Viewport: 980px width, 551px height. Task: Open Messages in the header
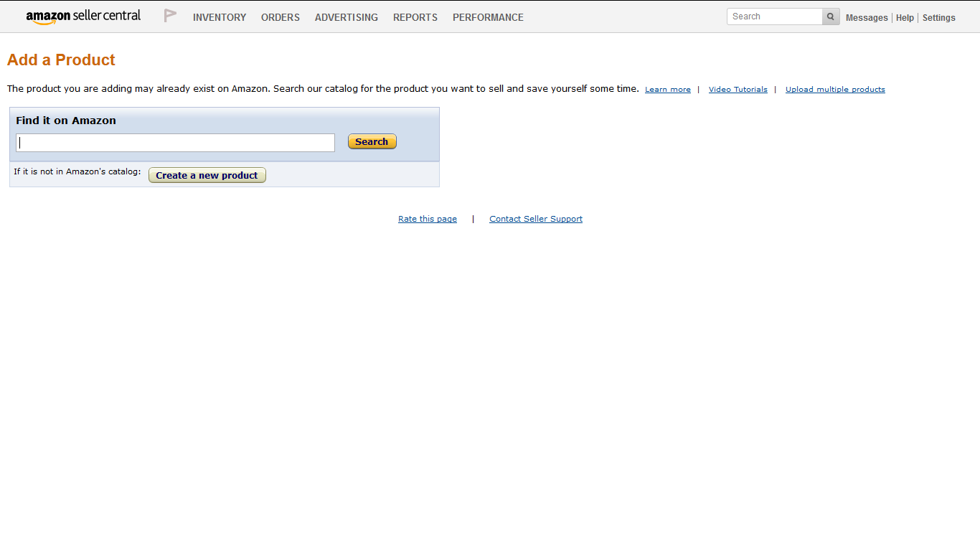pos(867,18)
